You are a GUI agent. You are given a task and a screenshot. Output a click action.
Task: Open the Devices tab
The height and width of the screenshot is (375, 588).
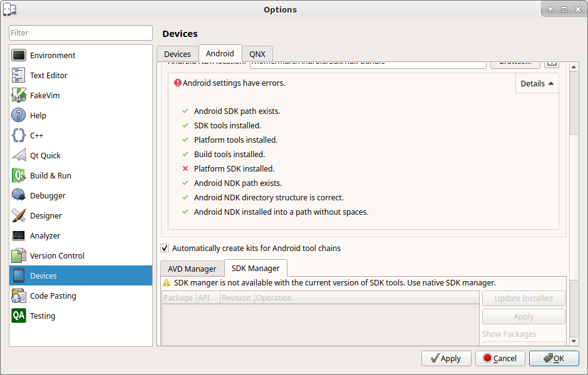tap(177, 54)
